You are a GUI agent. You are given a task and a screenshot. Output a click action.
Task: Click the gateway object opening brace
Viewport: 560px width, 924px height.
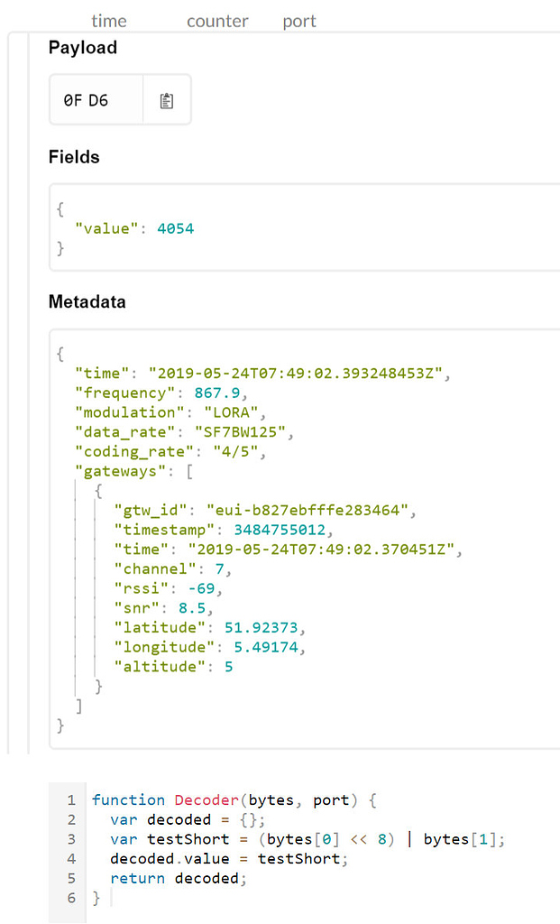tap(98, 491)
